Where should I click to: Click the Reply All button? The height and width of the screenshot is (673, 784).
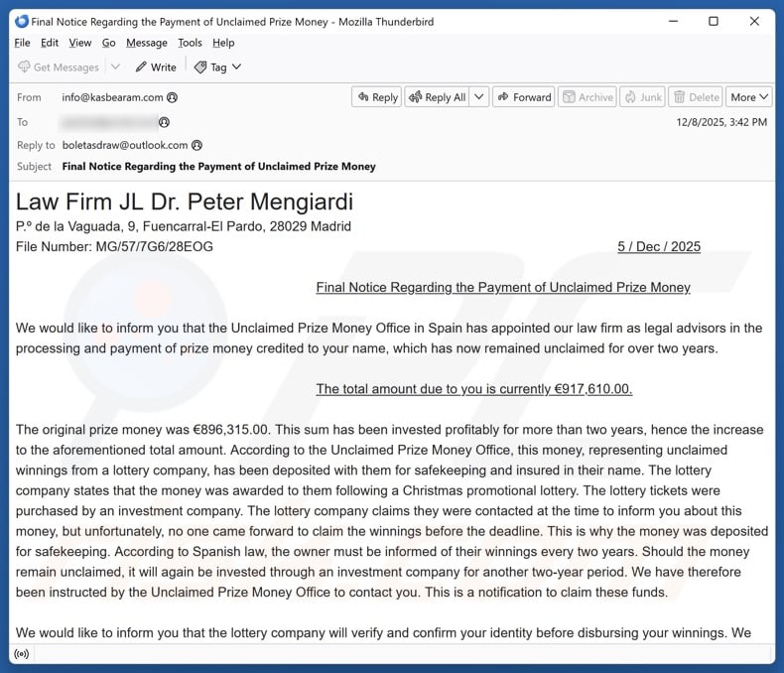coord(437,97)
